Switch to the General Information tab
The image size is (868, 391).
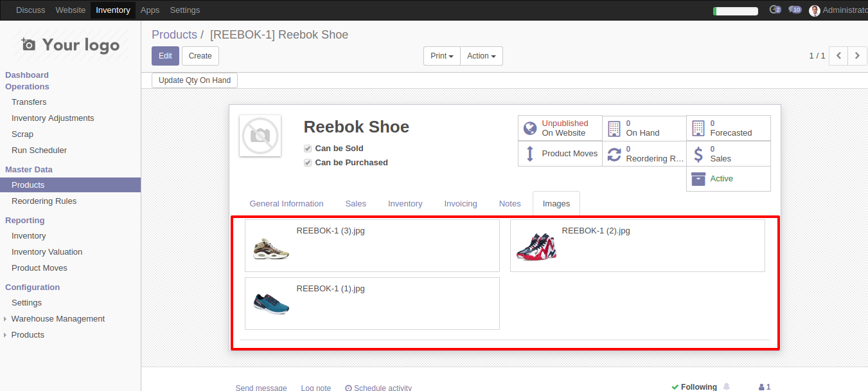click(x=287, y=204)
